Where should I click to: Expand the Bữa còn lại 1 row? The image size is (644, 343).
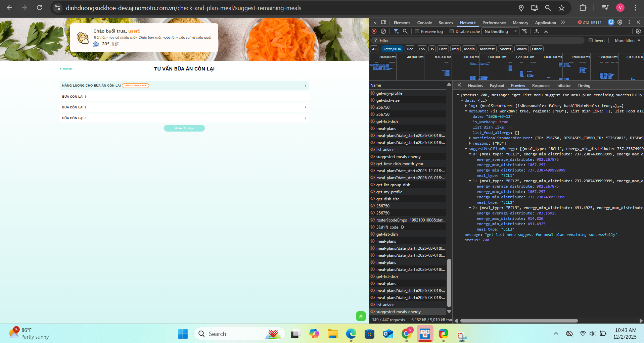[x=184, y=96]
